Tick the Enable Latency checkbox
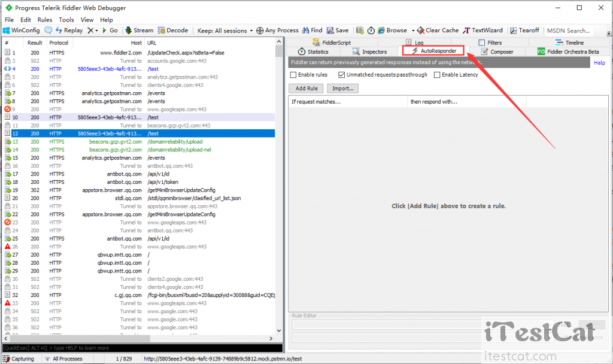 pos(437,75)
